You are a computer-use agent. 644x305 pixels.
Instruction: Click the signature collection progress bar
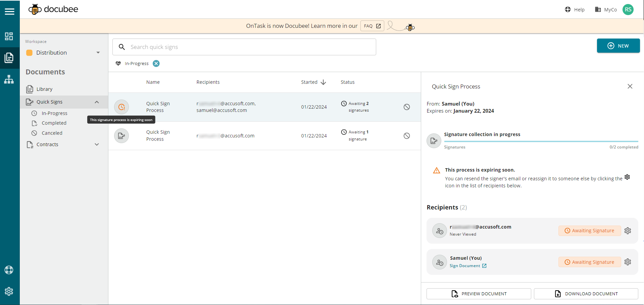pos(541,141)
